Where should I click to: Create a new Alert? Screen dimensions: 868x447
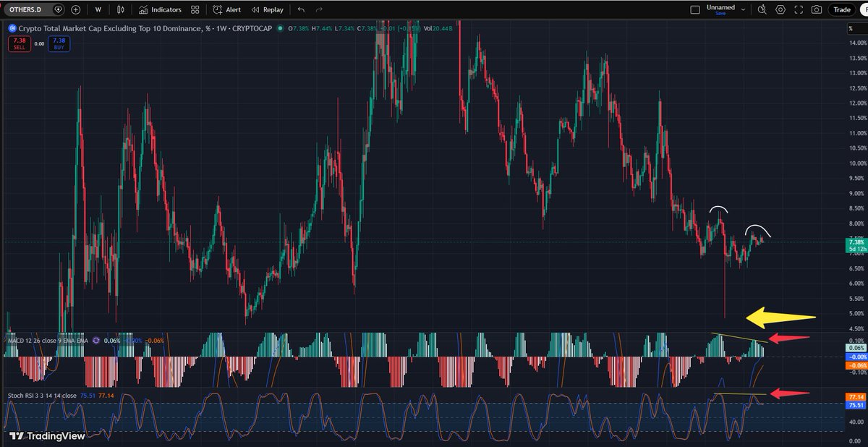[x=227, y=10]
